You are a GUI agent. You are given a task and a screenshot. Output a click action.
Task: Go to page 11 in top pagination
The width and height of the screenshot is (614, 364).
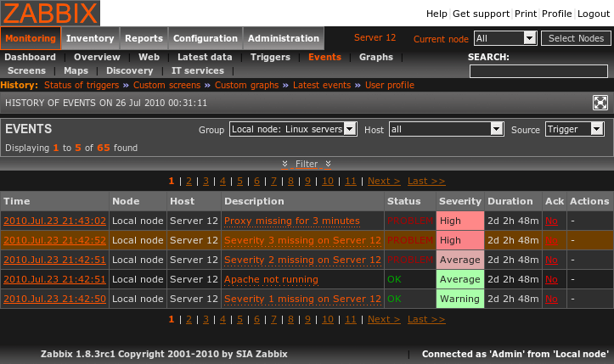tap(351, 182)
